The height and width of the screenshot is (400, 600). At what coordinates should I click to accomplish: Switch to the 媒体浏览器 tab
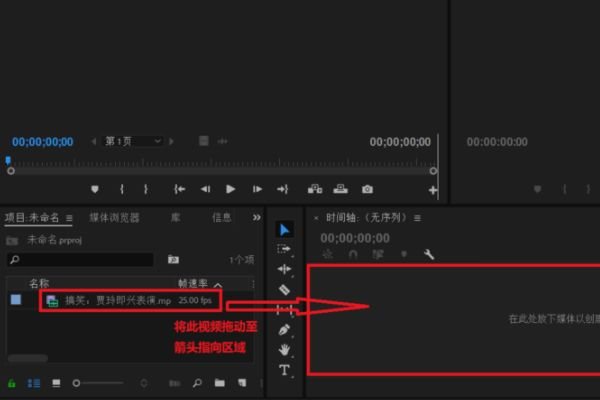pyautogui.click(x=114, y=218)
